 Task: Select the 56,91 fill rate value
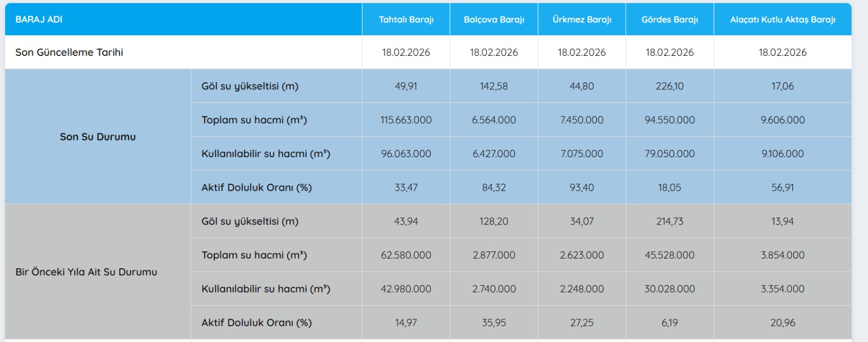click(x=782, y=188)
